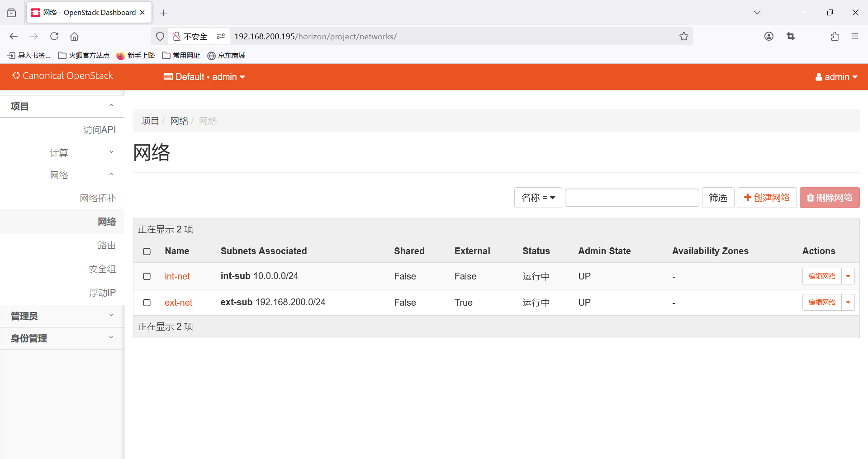Expand the 管理员 sidebar panel
This screenshot has height=459, width=868.
tap(62, 316)
